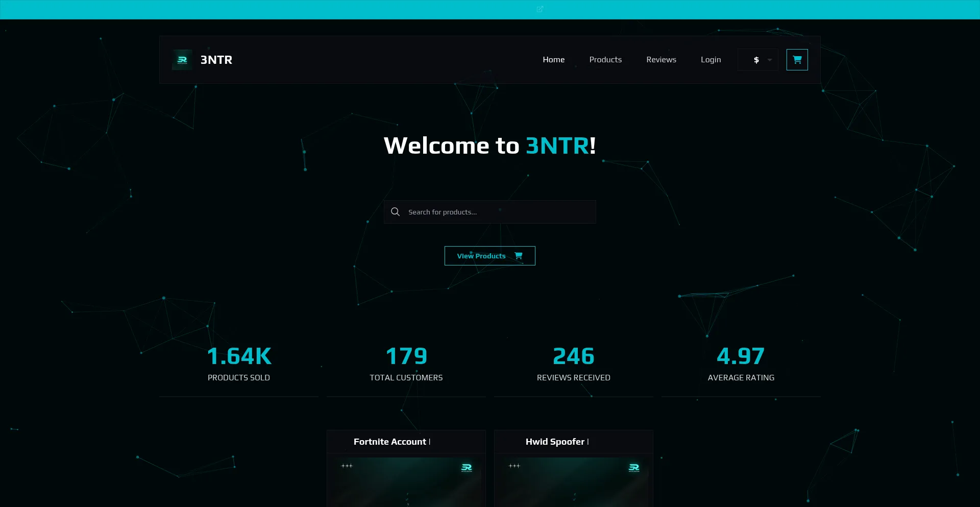Click the magnifying glass icon in search bar
The image size is (980, 507).
coord(396,211)
